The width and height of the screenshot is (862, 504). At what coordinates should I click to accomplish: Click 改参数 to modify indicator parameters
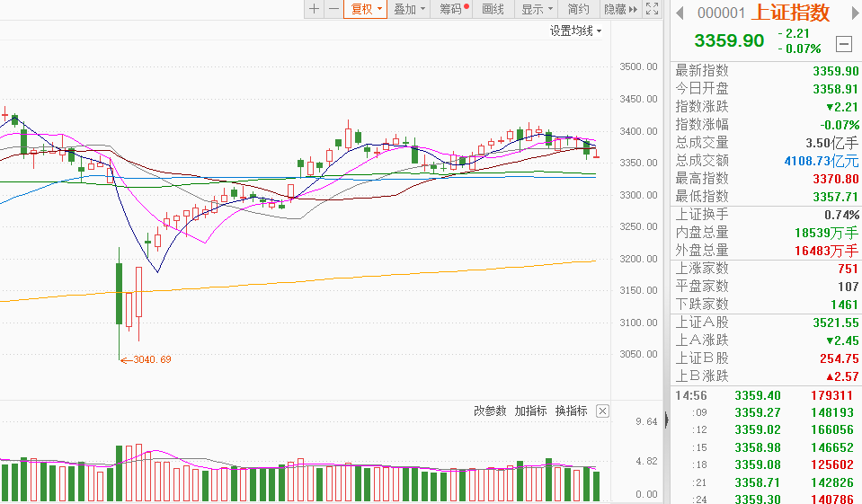pyautogui.click(x=490, y=411)
